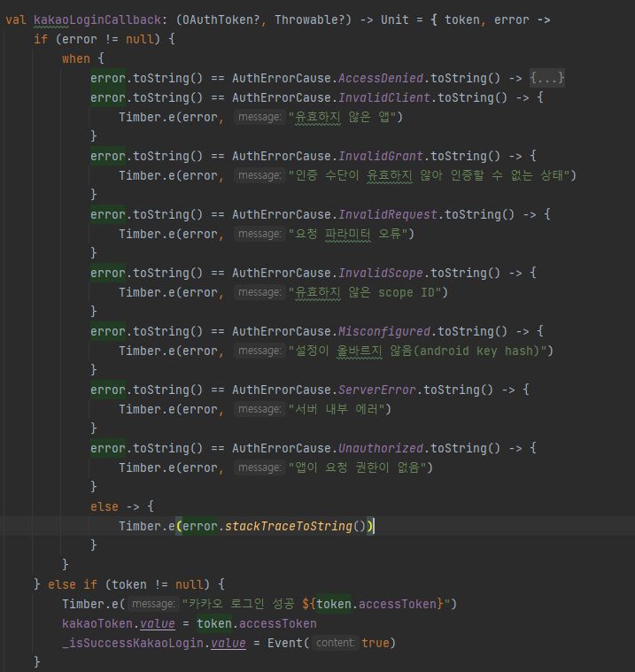
Task: Click the Unit return type
Action: click(394, 19)
